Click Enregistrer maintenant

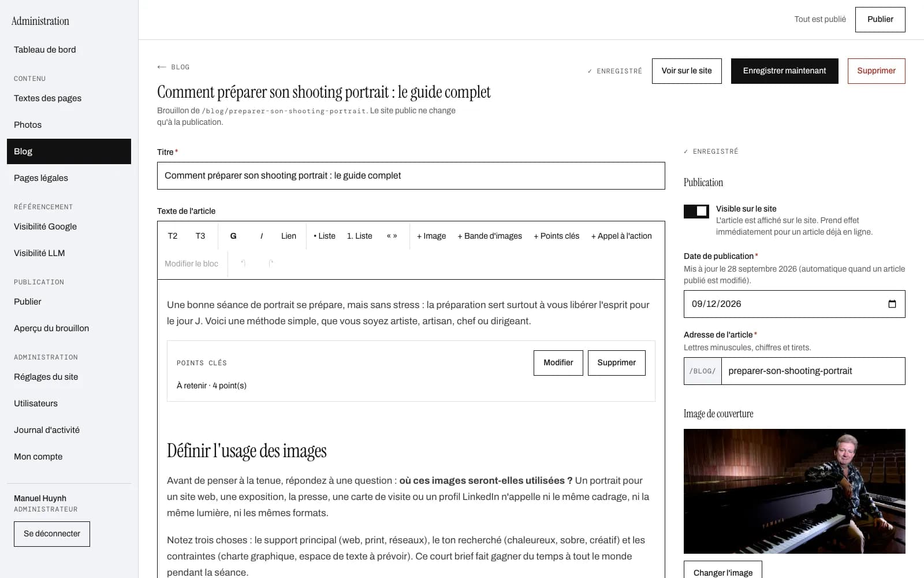click(x=784, y=71)
